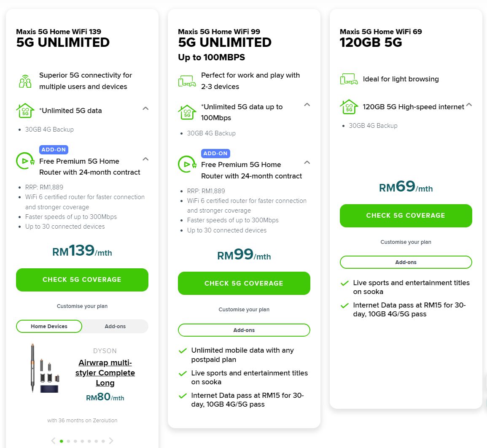
Task: Click the light browsing router icon on WiFi 69 card
Action: pos(349,78)
